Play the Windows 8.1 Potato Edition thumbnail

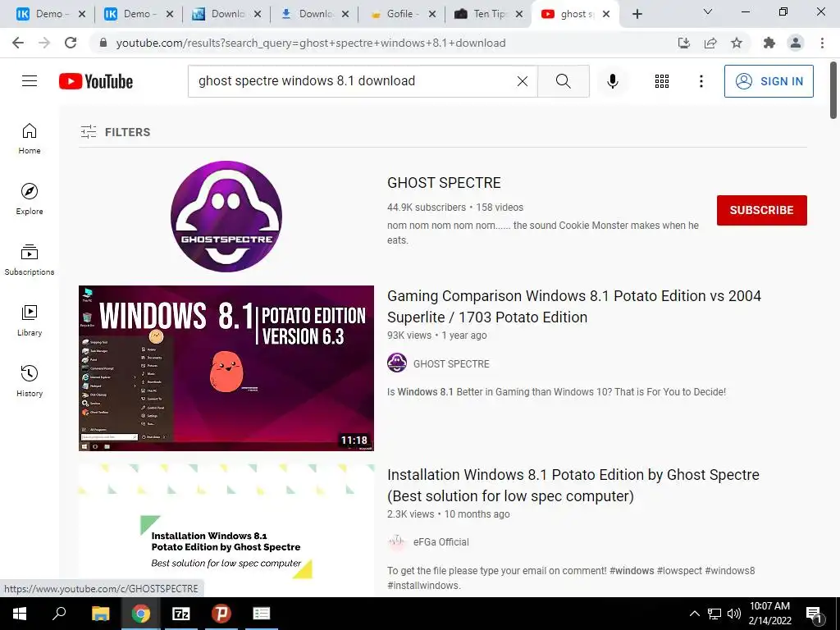click(x=226, y=368)
